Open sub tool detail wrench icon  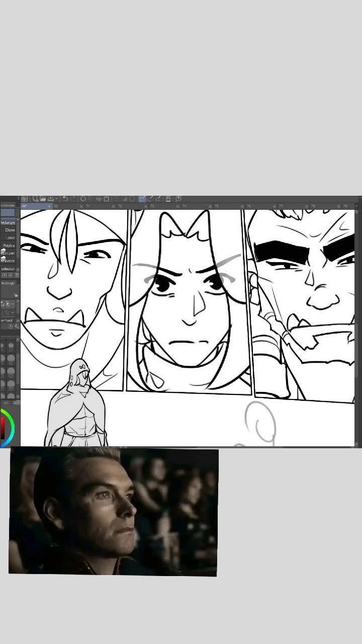tap(17, 327)
